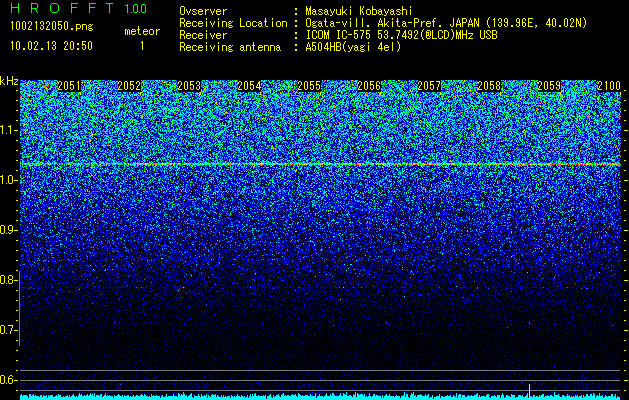629x400 pixels.
Task: Click the Receiver field label
Action: click(203, 35)
